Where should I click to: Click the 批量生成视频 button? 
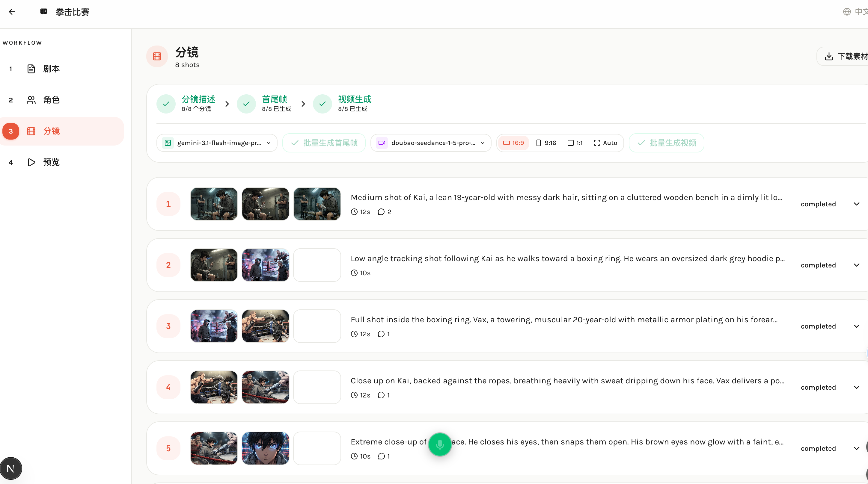click(667, 143)
